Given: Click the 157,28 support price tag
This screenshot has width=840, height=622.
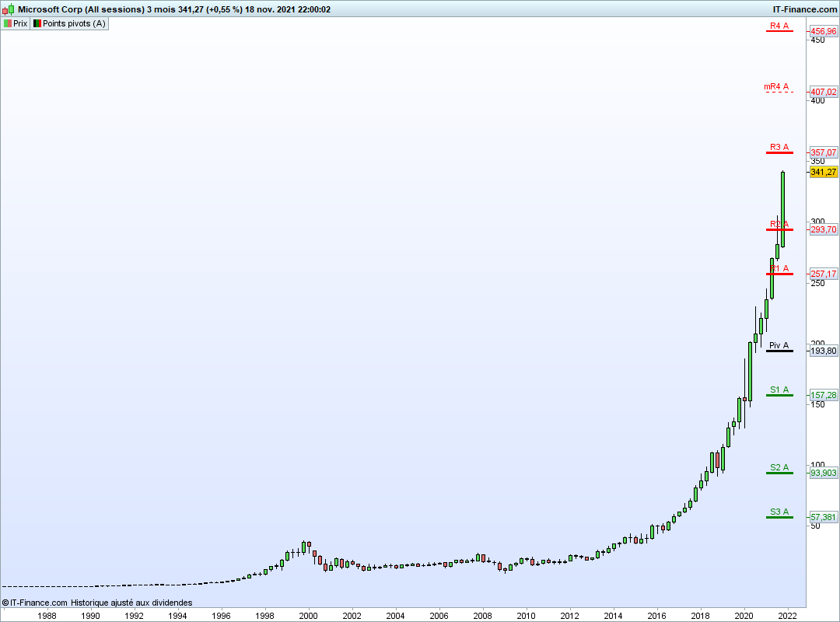Looking at the screenshot, I should (x=824, y=395).
